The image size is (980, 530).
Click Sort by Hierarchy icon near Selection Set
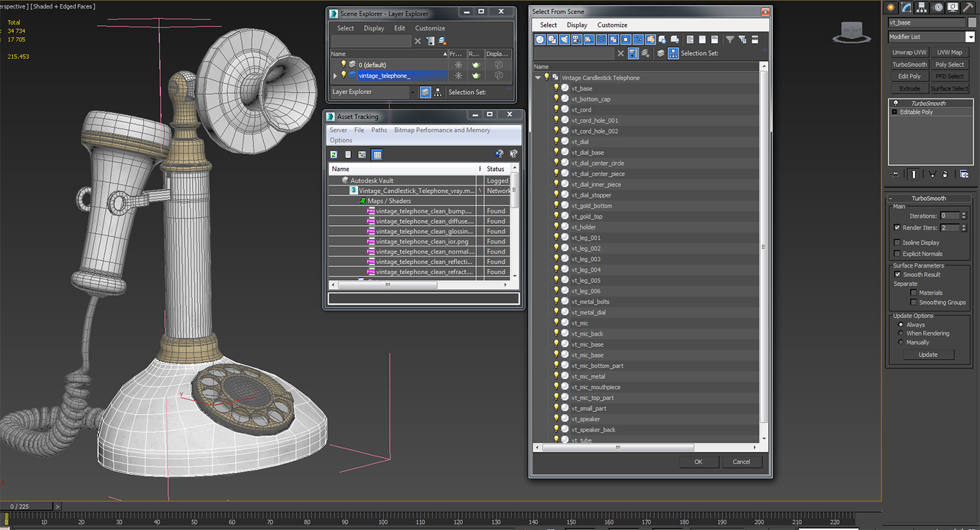[x=673, y=53]
